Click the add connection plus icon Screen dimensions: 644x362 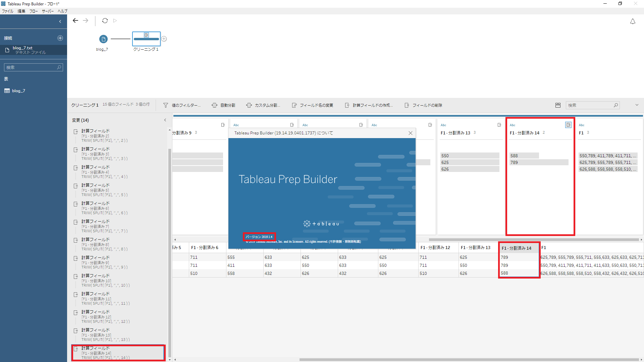tap(60, 38)
